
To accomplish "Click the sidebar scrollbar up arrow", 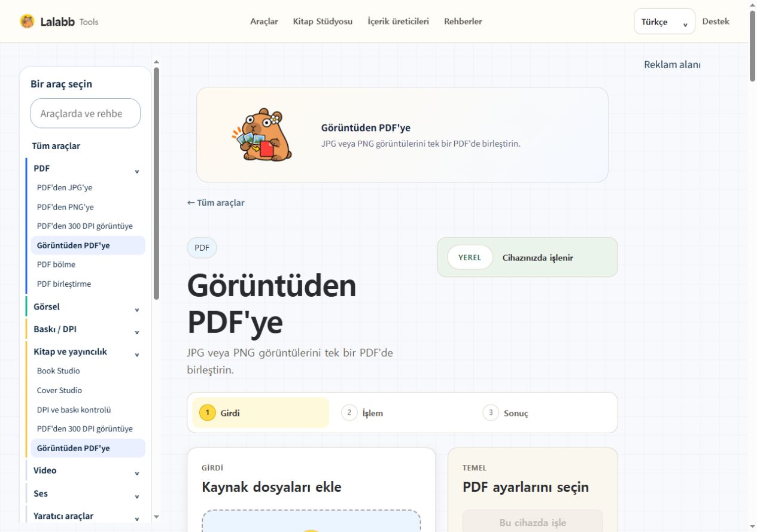I will (x=157, y=61).
